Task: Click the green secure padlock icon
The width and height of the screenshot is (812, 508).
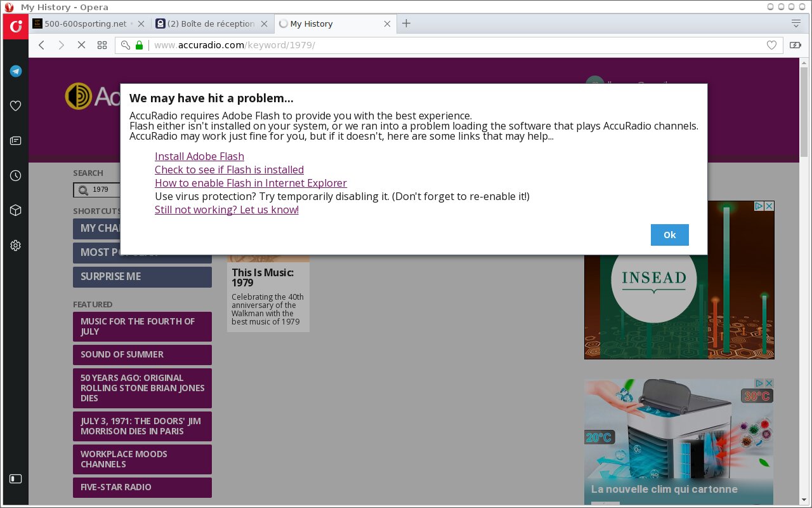Action: tap(139, 45)
